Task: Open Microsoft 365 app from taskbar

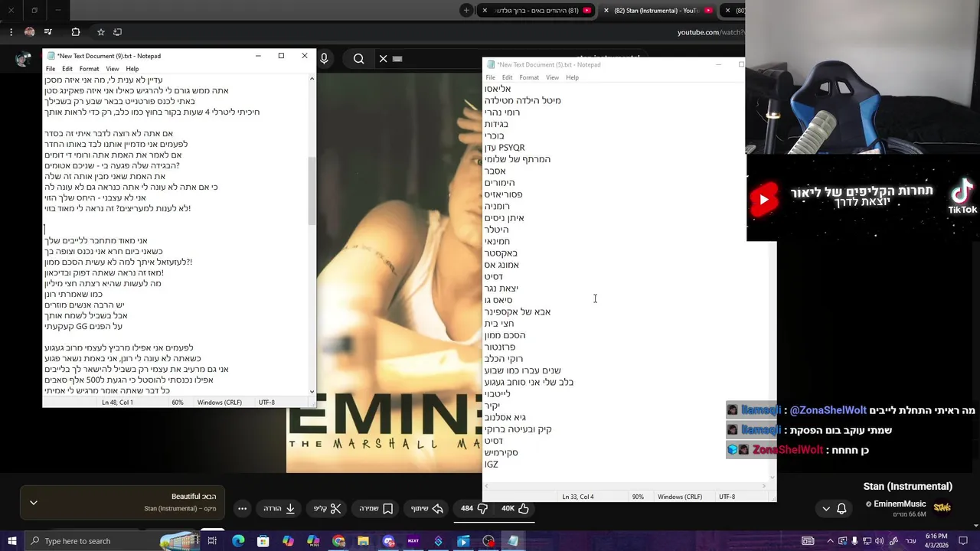Action: [x=313, y=541]
